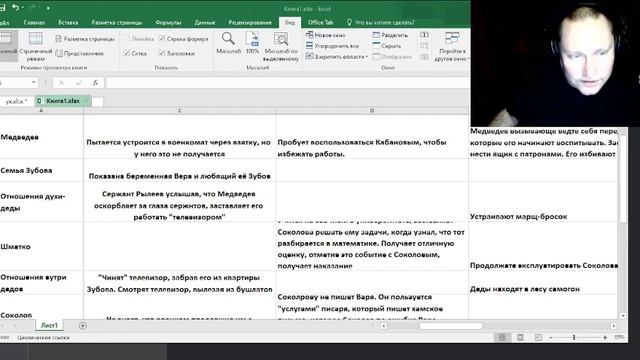Screen dimensions: 640x360
Task: Click the horizontal scrollbar left arrow
Action: coord(383,326)
